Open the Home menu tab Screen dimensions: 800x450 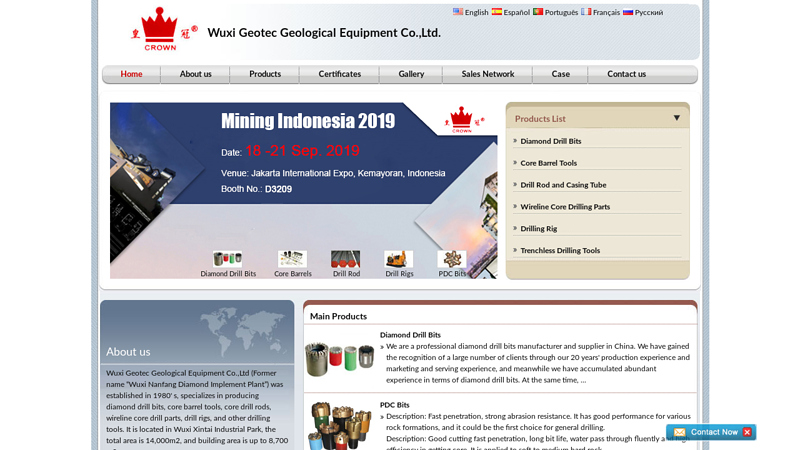coord(131,74)
